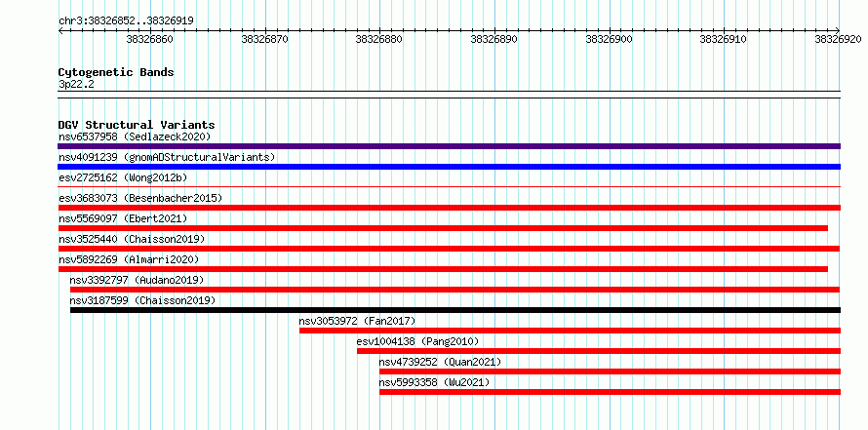868x430 pixels.
Task: Click the nsv6537958 (Sedlazeck2020) variant label
Action: 135,137
